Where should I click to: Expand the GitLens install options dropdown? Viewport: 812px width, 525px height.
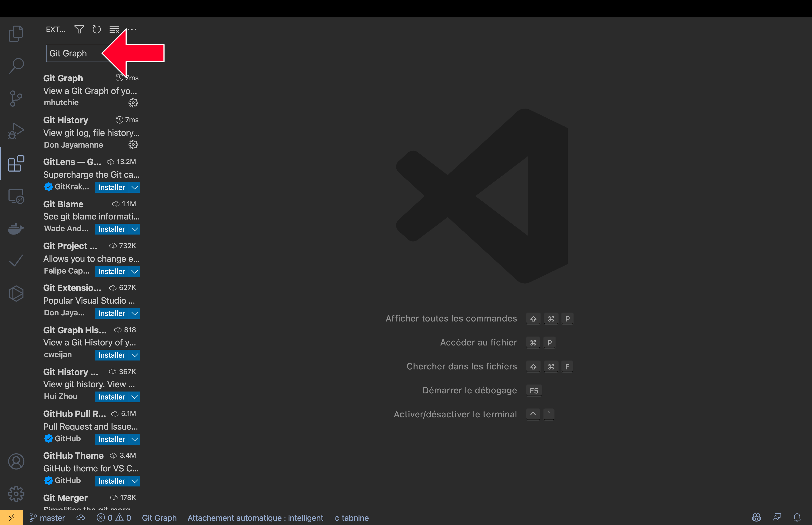click(x=135, y=187)
